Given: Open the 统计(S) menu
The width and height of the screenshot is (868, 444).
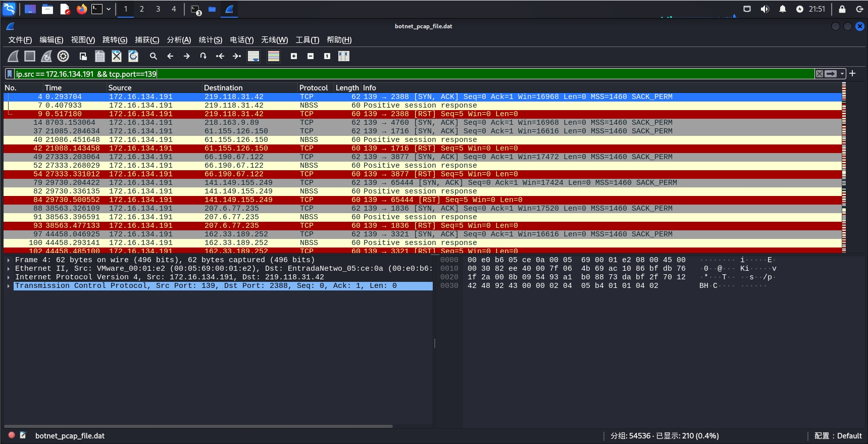Looking at the screenshot, I should coord(211,40).
